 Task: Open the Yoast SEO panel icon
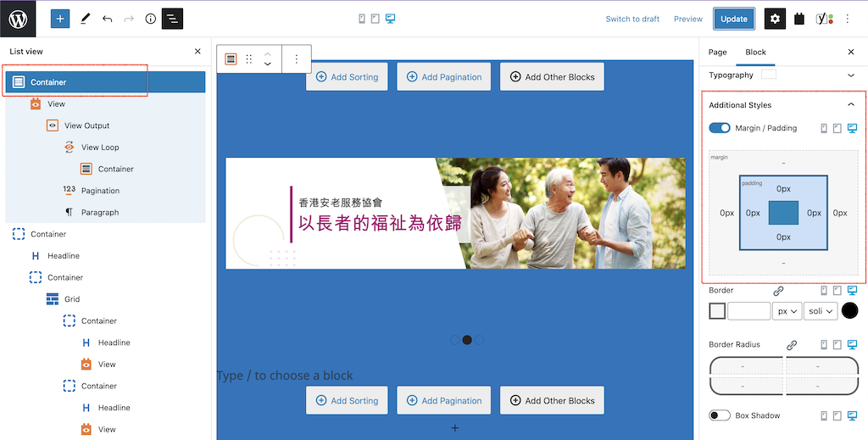824,19
